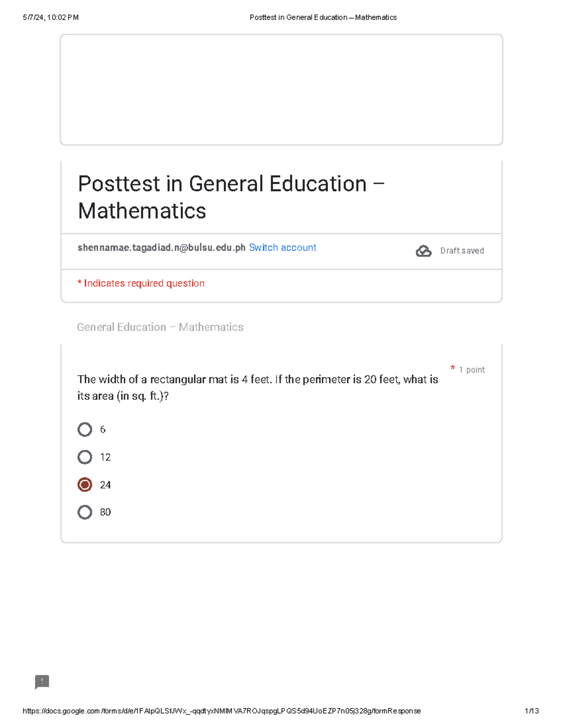563x728 pixels.
Task: Click the shennamae.tagadiad email address
Action: (161, 248)
